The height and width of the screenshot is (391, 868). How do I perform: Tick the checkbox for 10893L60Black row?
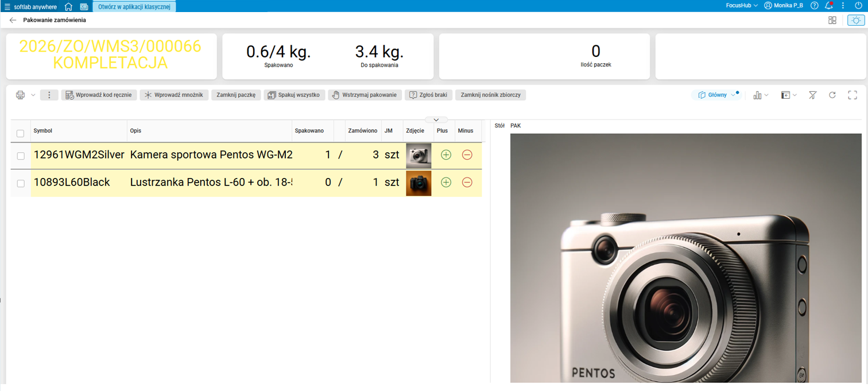click(x=21, y=183)
